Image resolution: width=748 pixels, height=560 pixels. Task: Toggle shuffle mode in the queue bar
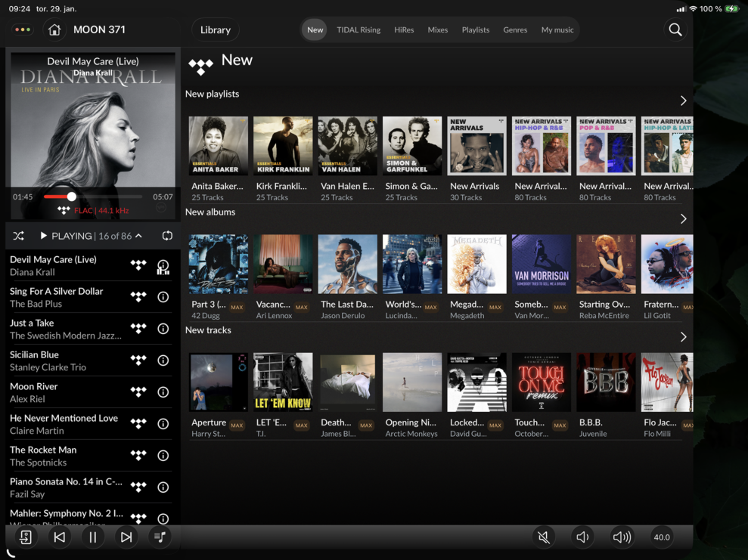[19, 235]
